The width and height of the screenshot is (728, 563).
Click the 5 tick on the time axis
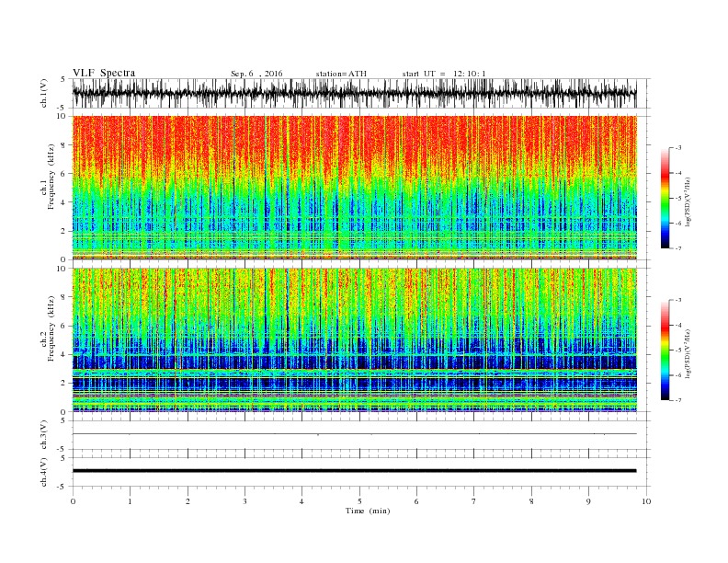[359, 501]
